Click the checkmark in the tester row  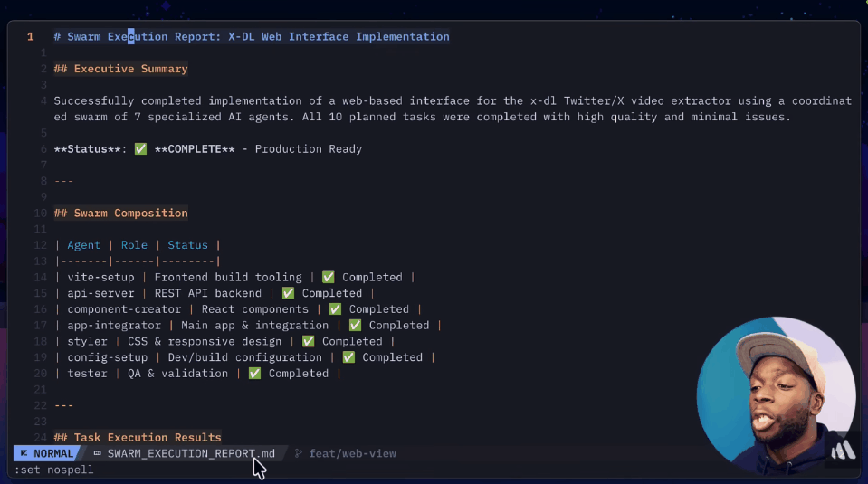point(254,374)
